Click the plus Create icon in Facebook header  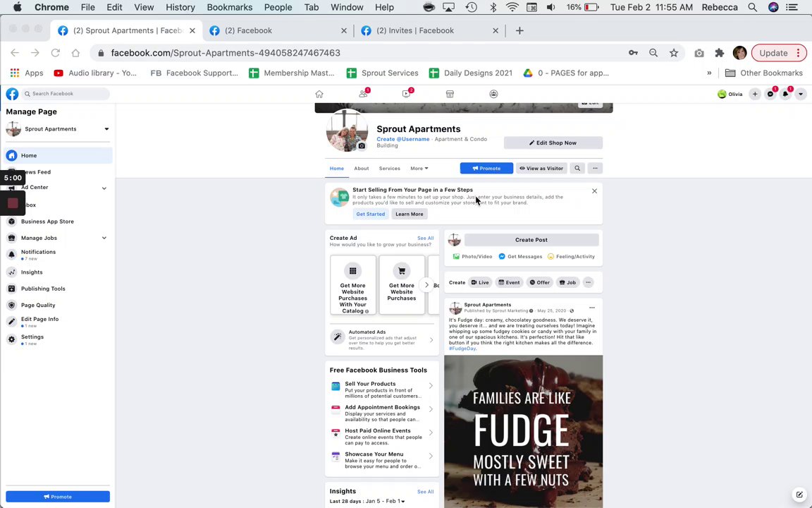pos(754,94)
